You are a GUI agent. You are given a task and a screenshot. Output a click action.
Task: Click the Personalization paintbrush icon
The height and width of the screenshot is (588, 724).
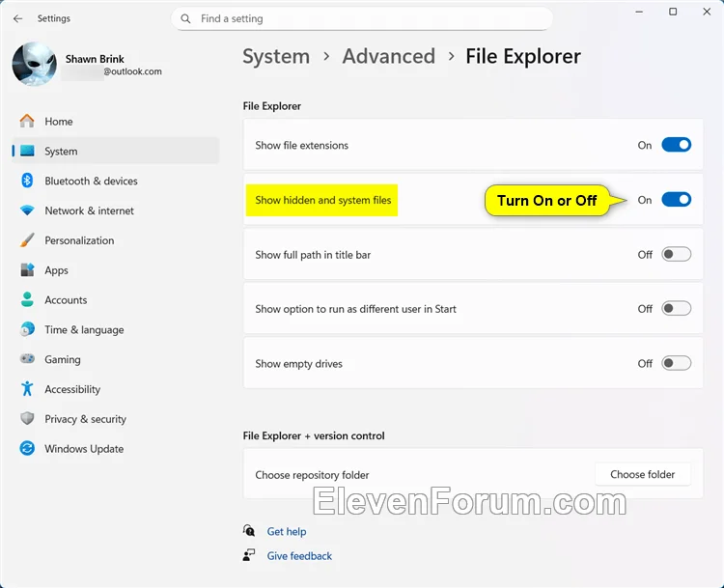pyautogui.click(x=27, y=240)
